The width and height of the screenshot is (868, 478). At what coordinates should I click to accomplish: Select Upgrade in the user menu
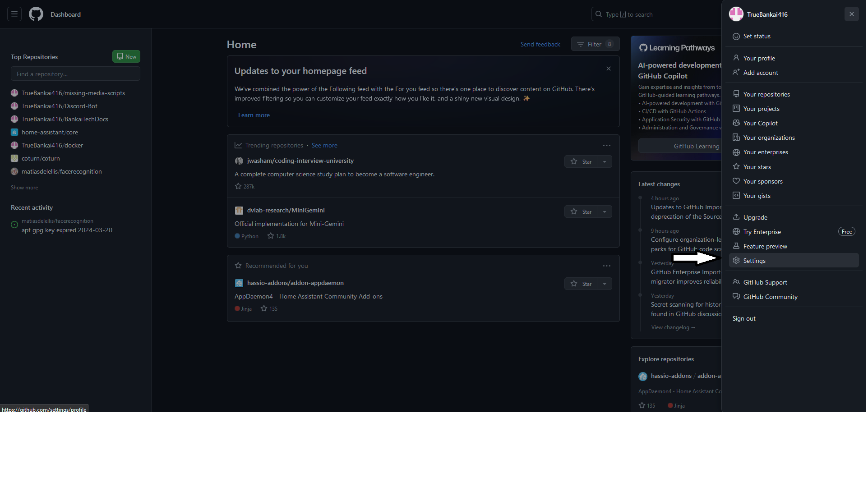pyautogui.click(x=794, y=217)
